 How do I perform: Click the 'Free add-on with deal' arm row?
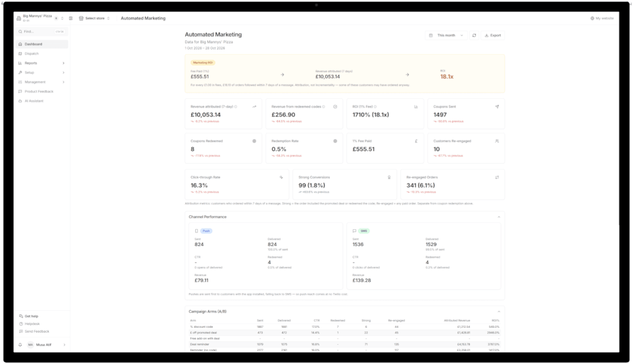[344, 338]
